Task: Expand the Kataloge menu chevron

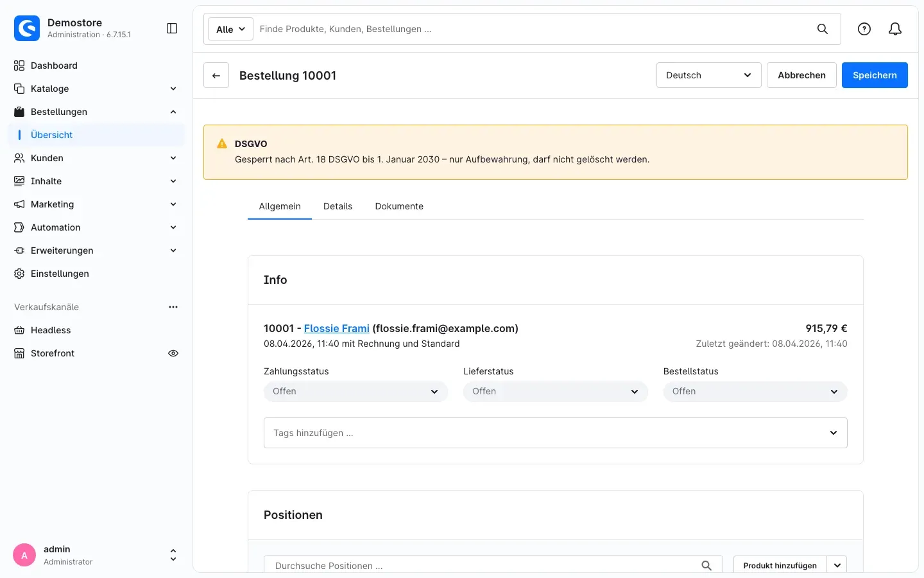Action: tap(173, 89)
